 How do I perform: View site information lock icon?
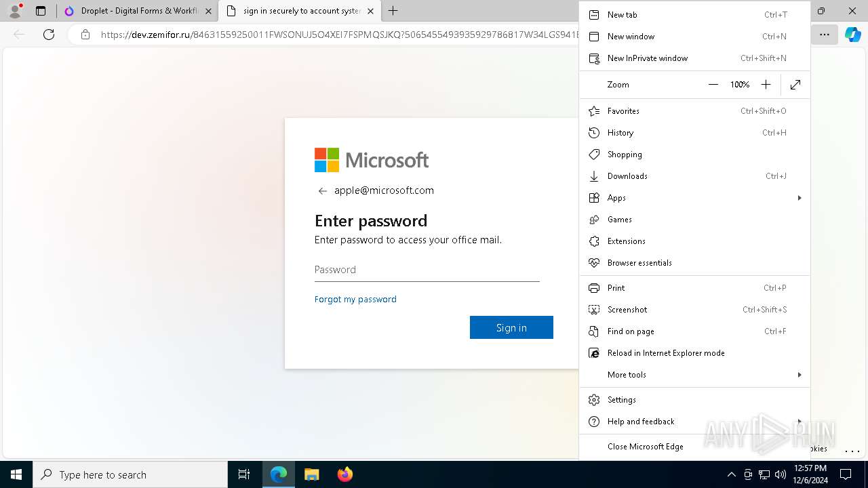85,35
